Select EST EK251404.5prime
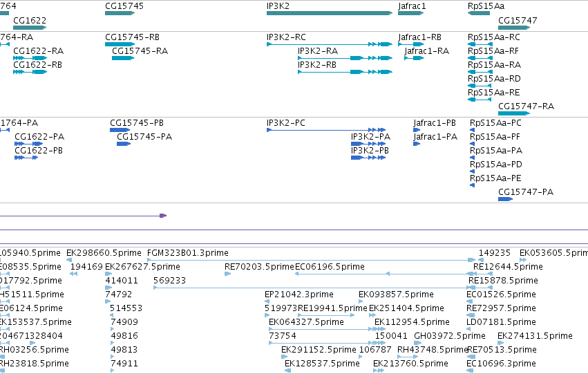The image size is (588, 374). point(406,309)
